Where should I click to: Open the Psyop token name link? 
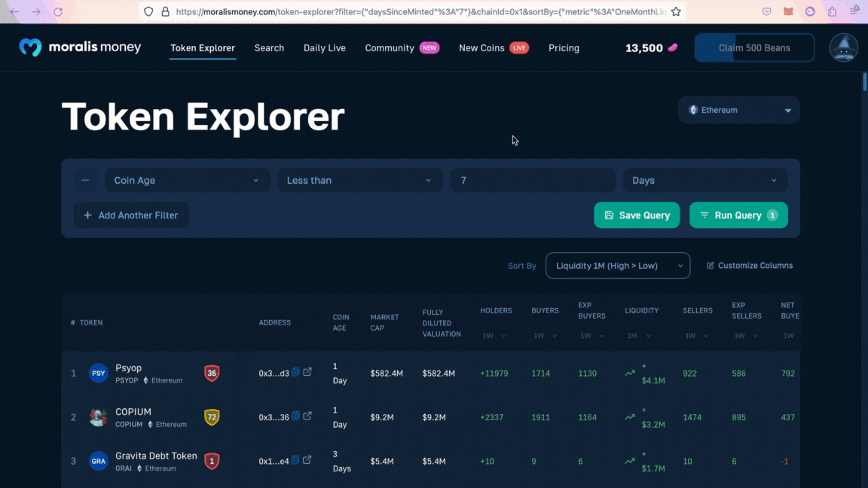[x=128, y=368]
